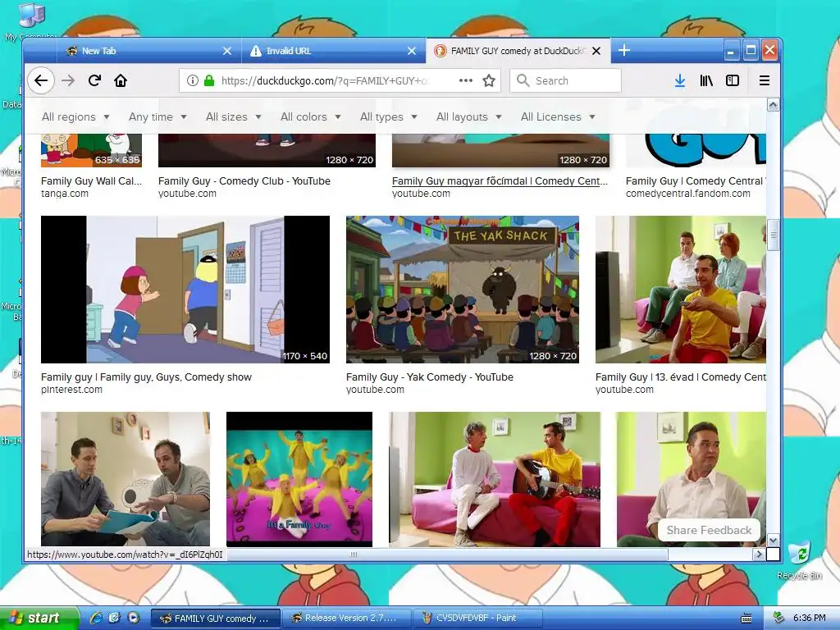
Task: Bookmark this page with the star
Action: [x=489, y=81]
